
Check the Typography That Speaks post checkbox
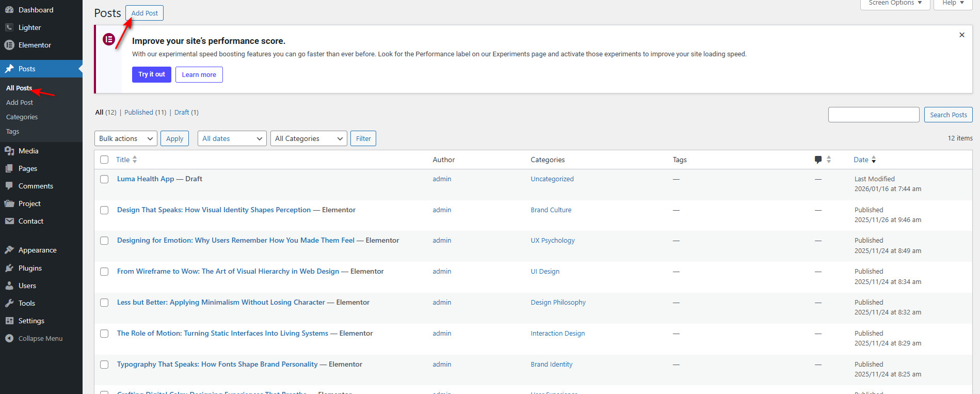[104, 365]
